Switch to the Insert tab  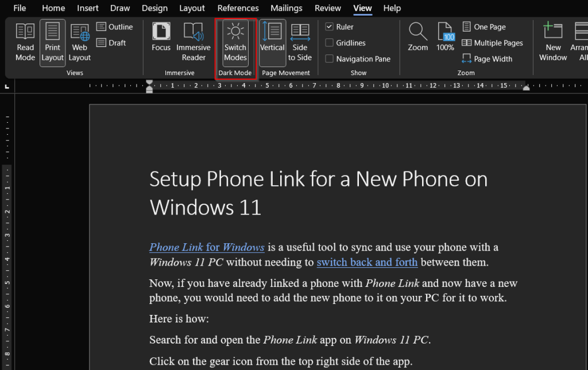click(88, 8)
